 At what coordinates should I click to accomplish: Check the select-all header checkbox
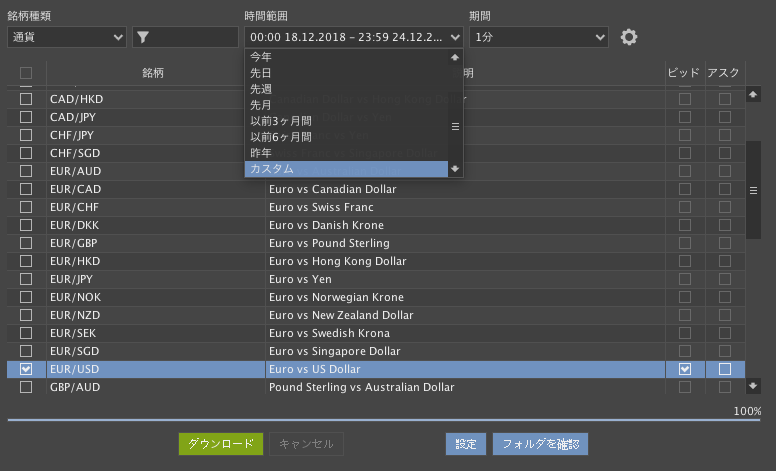click(26, 72)
